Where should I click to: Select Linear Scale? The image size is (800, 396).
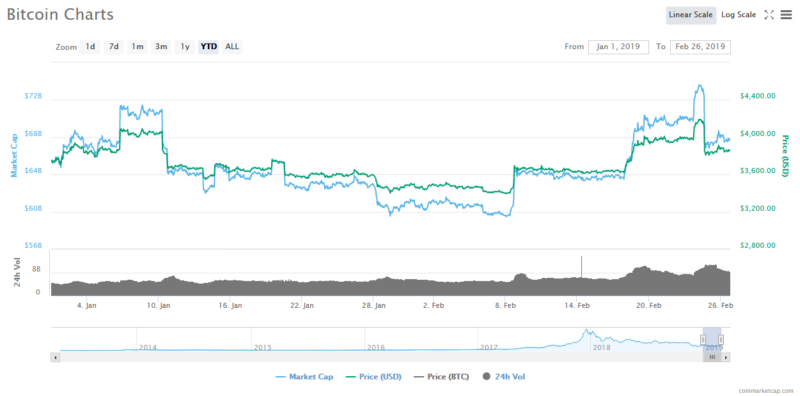tap(691, 15)
